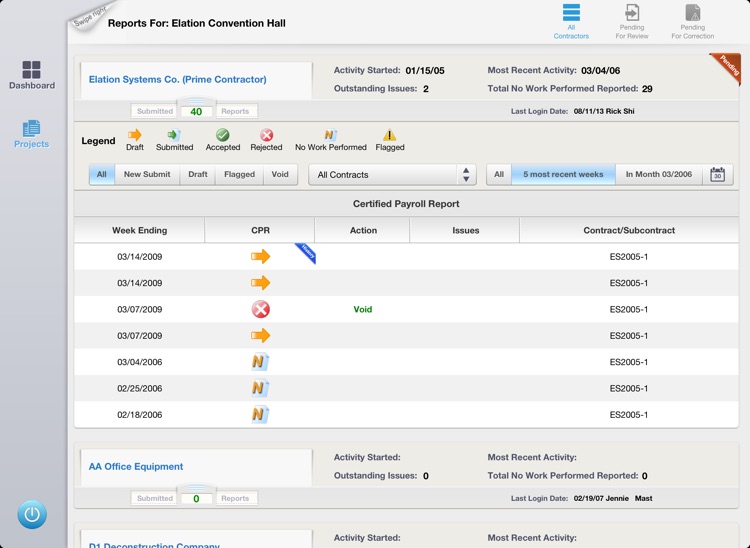
Task: Click the Certified Payroll Report heading
Action: point(406,204)
